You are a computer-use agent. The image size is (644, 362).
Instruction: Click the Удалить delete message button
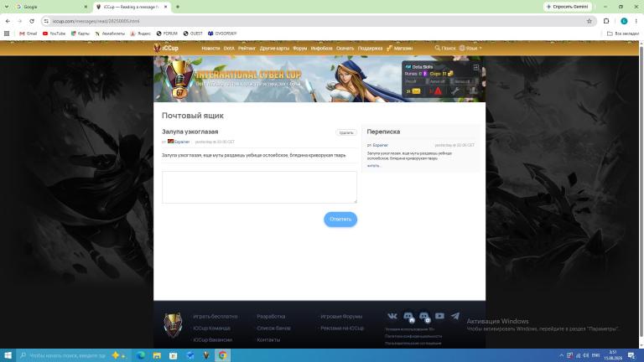click(x=346, y=132)
